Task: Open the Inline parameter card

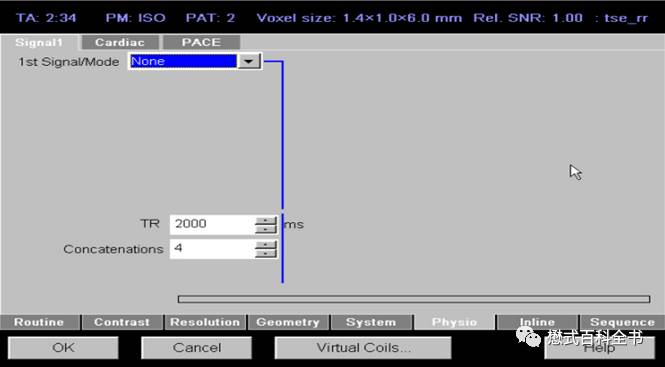Action: 537,322
